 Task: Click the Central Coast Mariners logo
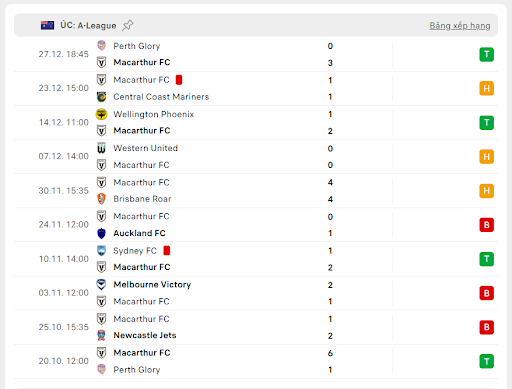(101, 97)
